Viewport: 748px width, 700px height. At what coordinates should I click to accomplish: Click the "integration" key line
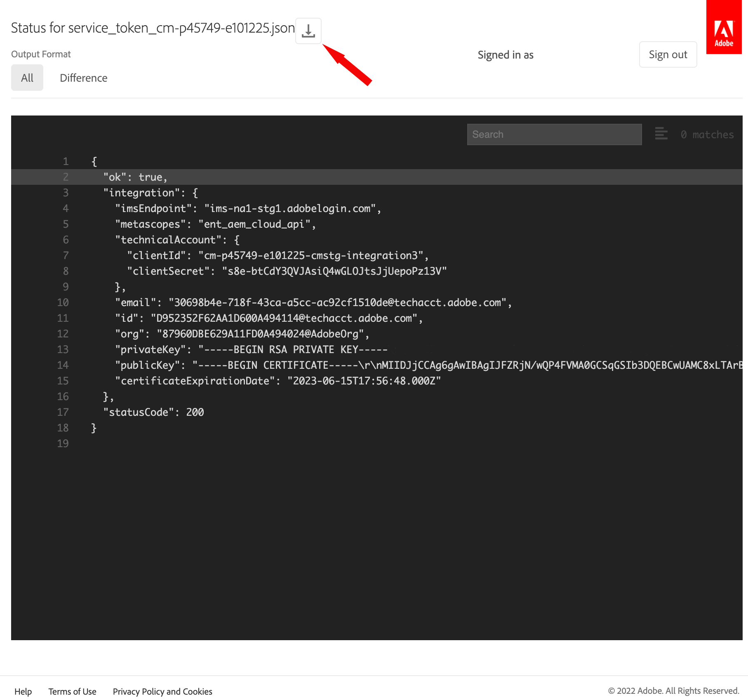(x=151, y=193)
